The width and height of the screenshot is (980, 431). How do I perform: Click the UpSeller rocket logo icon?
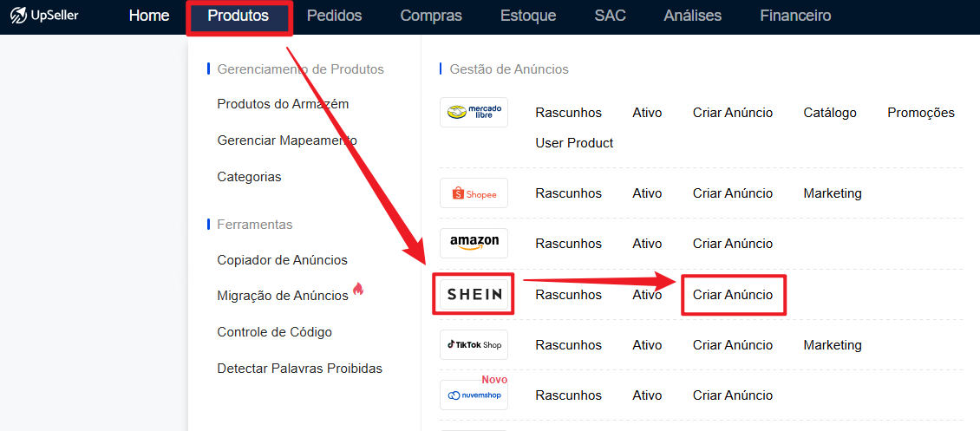[19, 16]
